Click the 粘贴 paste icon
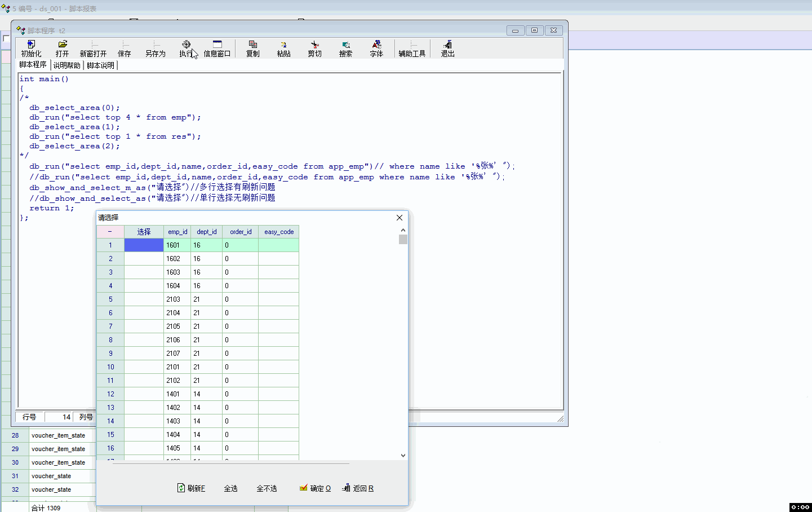This screenshot has width=812, height=512. tap(283, 48)
